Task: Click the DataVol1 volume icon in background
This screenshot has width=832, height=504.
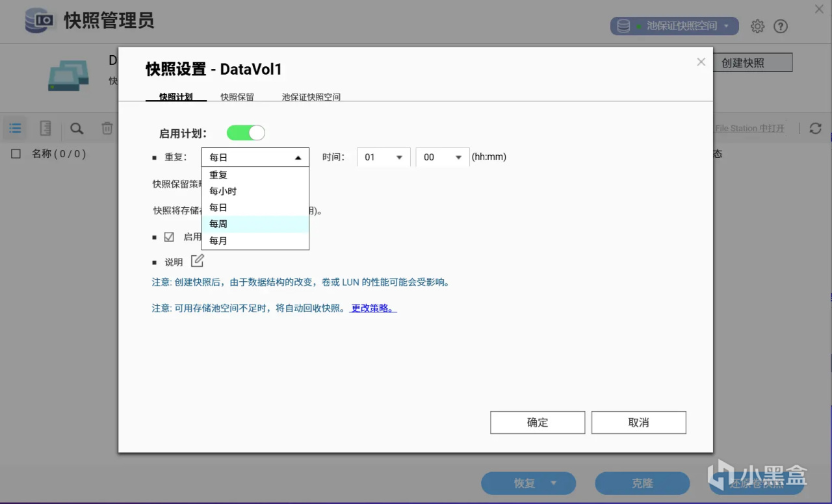Action: click(68, 75)
